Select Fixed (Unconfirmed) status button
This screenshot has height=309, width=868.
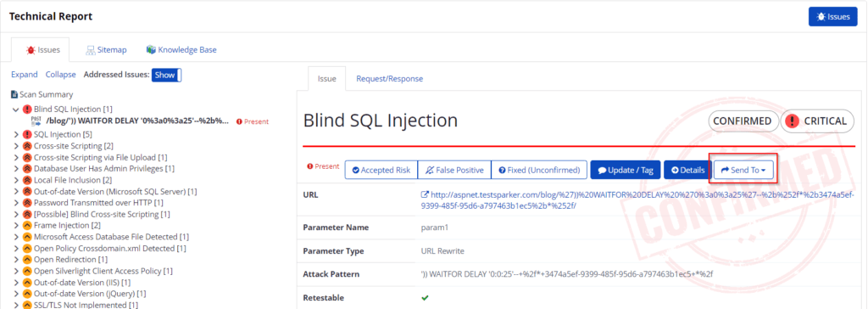[x=539, y=170]
